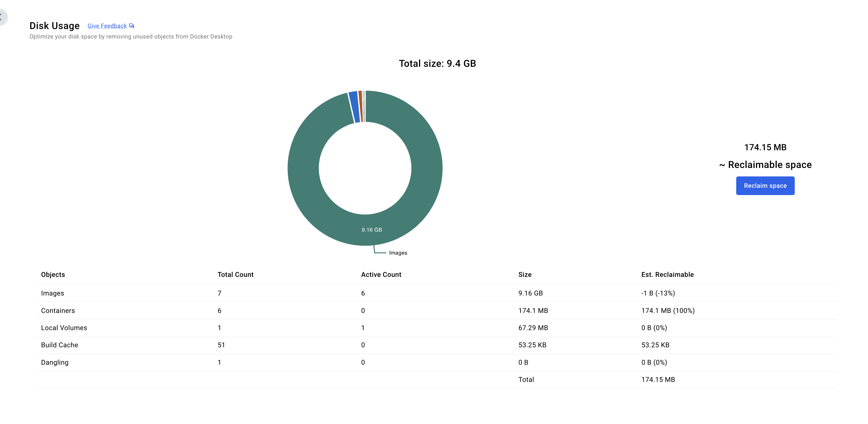Click the feedback chat bubble icon
868x424 pixels.
click(132, 26)
